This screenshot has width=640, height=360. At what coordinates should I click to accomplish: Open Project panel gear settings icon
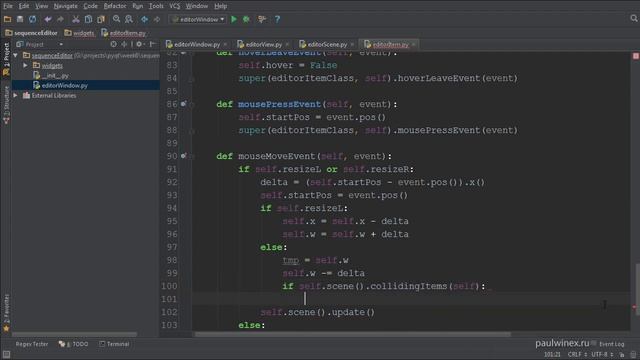coord(139,44)
